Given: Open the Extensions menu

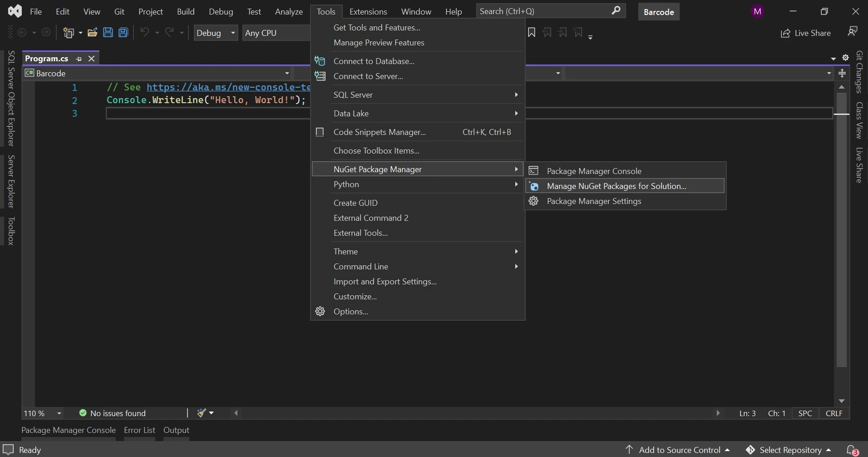Looking at the screenshot, I should pos(368,12).
